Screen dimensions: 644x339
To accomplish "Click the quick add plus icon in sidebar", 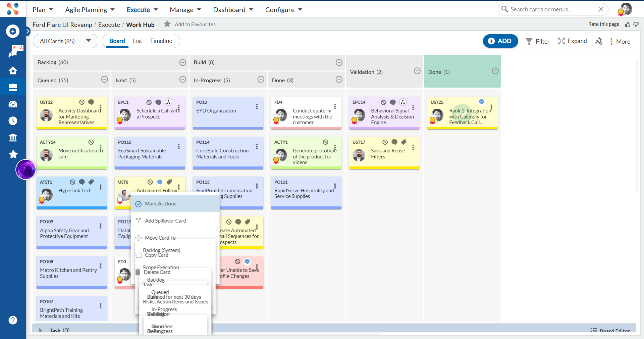I will 13,31.
